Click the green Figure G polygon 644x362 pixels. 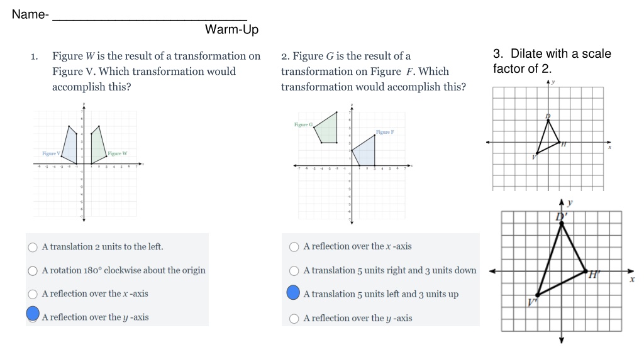pos(327,128)
